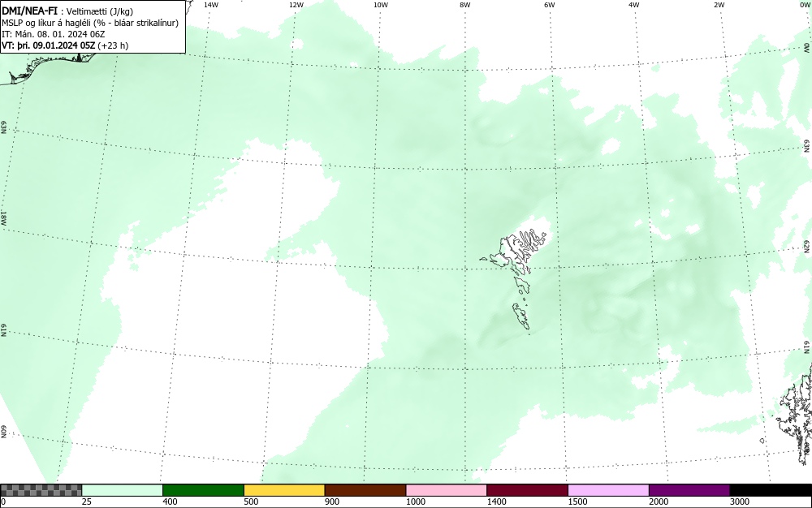Click the 'VT: þri. 09.01.2024 05Z' text
The height and width of the screenshot is (508, 812).
pos(48,45)
